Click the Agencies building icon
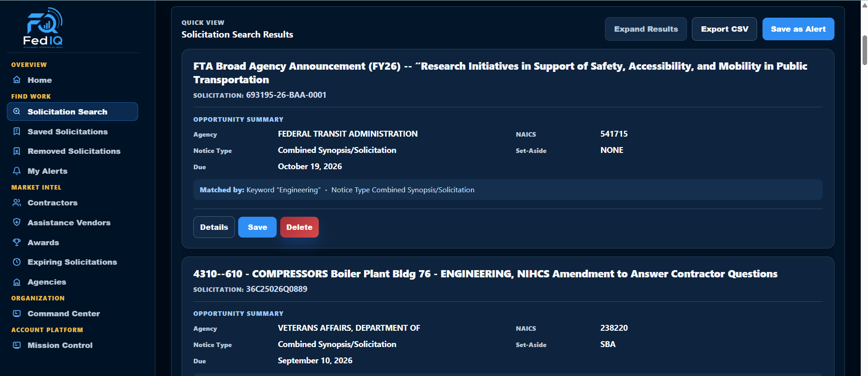The width and height of the screenshot is (868, 376). tap(17, 282)
